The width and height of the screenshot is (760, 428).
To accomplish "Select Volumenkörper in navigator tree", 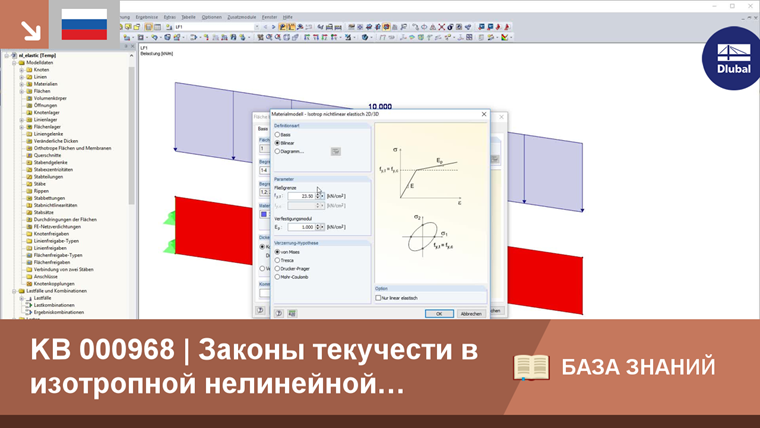I will (x=50, y=98).
